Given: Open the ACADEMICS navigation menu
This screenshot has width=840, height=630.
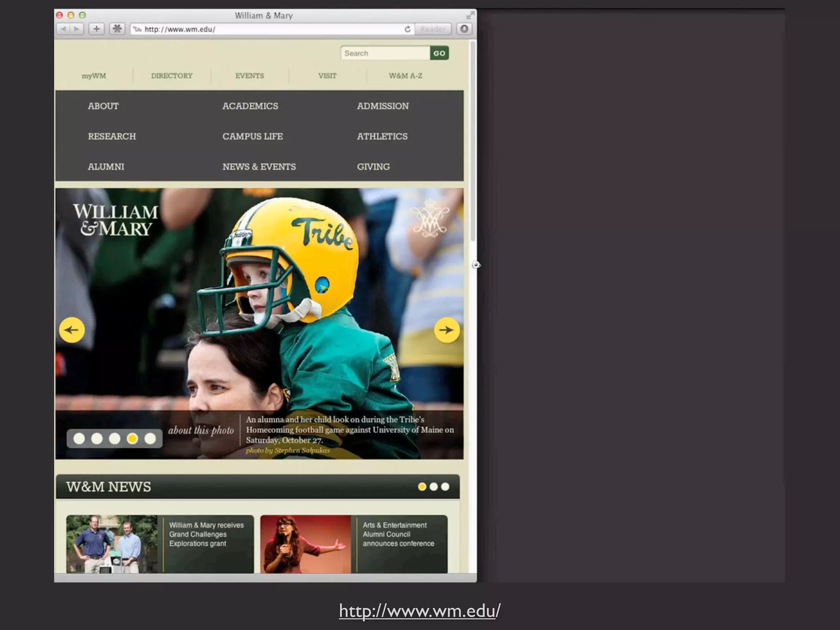Looking at the screenshot, I should coord(250,106).
